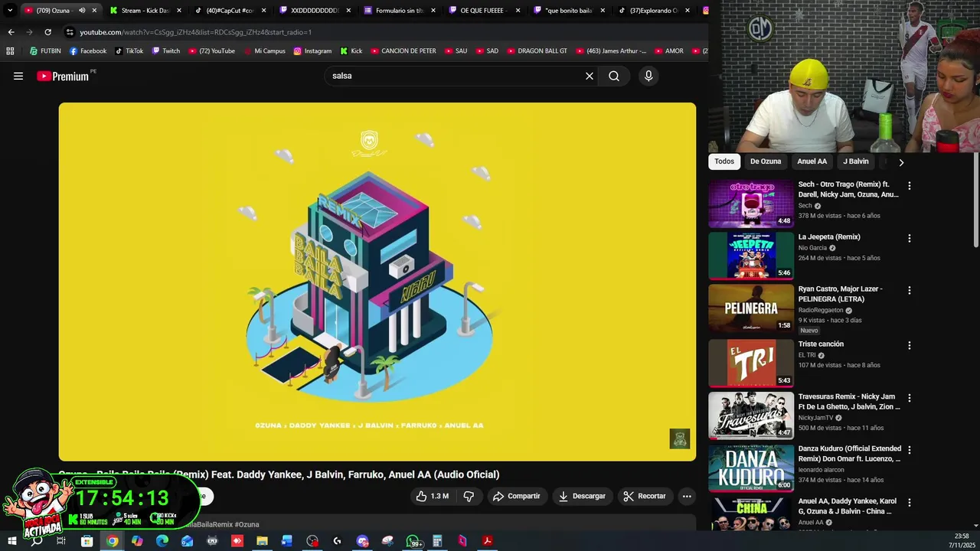Open Microsoft Word from taskbar
Image resolution: width=980 pixels, height=551 pixels.
coord(287,541)
